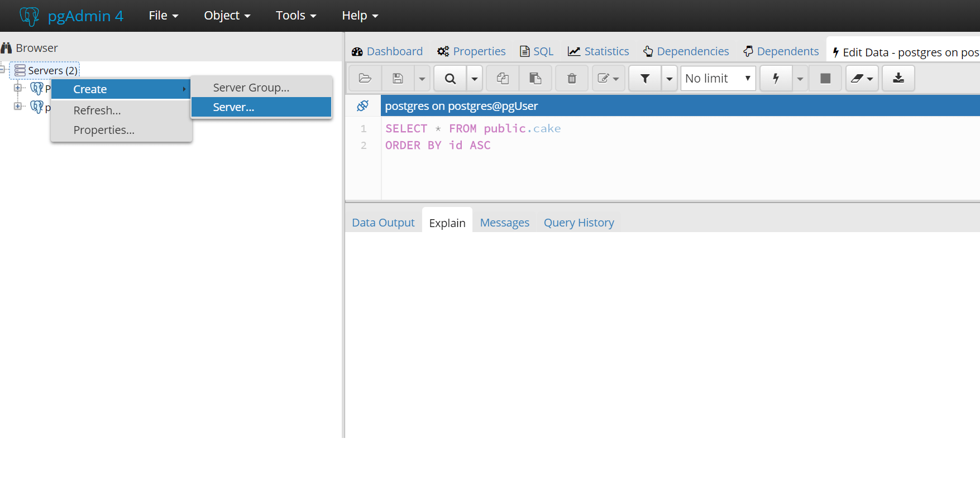Click the Delete trash can icon
Viewport: 980px width, 501px height.
[x=572, y=79]
